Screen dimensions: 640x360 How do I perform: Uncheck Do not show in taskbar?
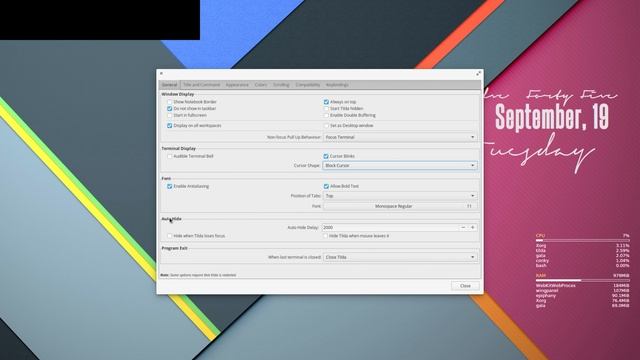169,109
